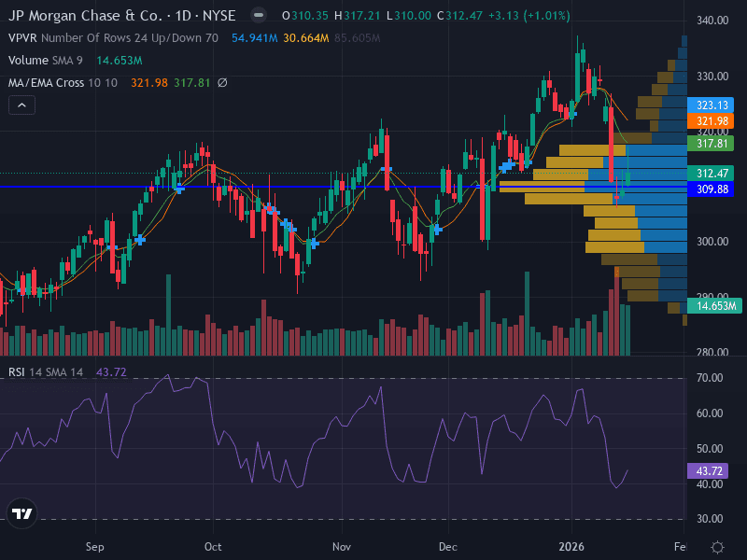The height and width of the screenshot is (560, 747).
Task: Click the Volume value 14.653M in legend
Action: pos(120,61)
